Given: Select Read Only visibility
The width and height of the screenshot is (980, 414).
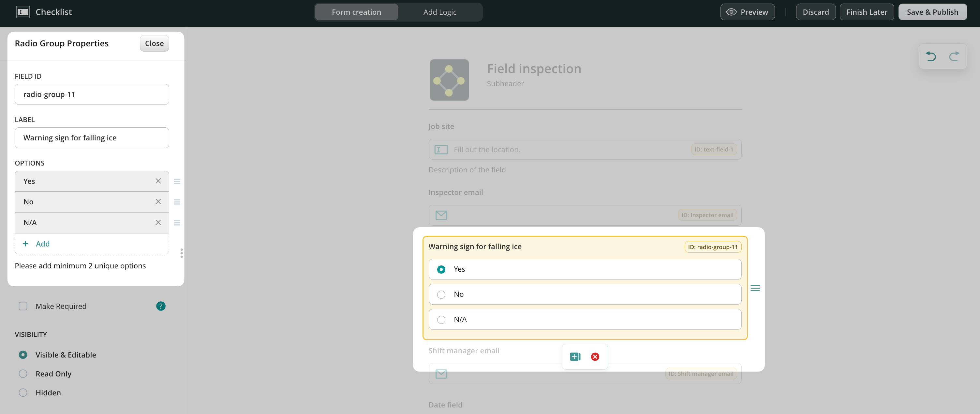Looking at the screenshot, I should tap(23, 374).
